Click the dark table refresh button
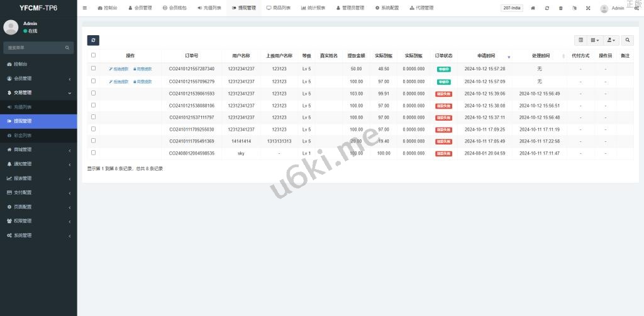 point(93,40)
